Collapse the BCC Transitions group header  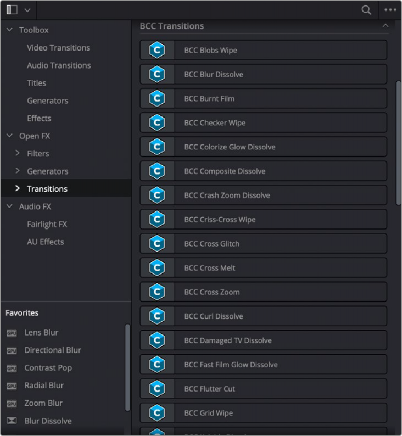(x=385, y=26)
